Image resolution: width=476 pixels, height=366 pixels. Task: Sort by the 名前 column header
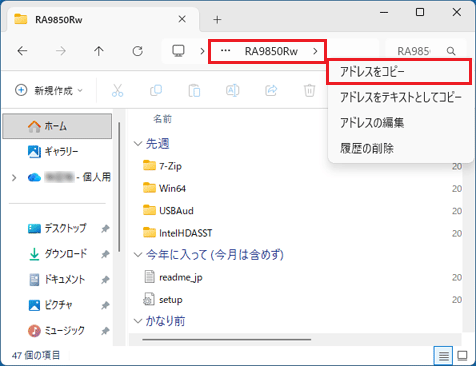point(162,119)
